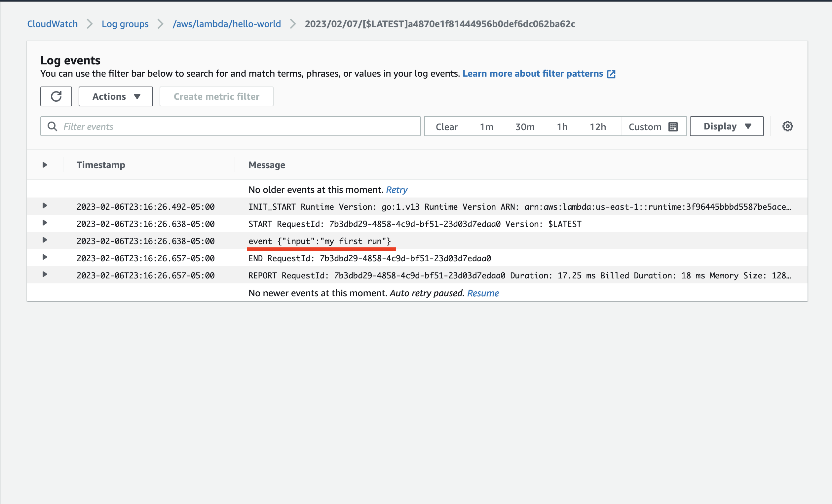832x504 pixels.
Task: Click the Message column header
Action: 267,165
